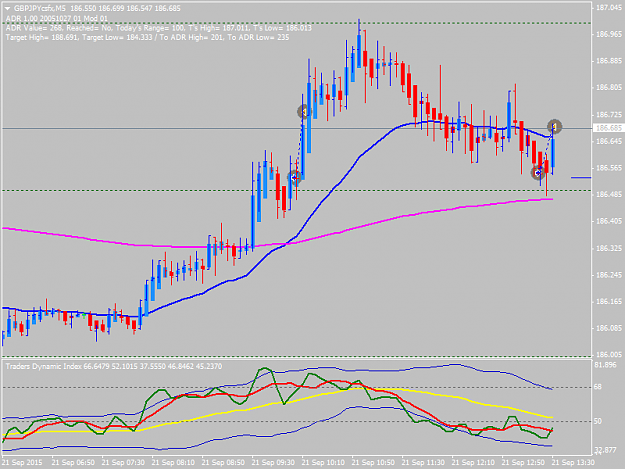Image resolution: width=625 pixels, height=469 pixels.
Task: Click the '21 Sep 12:50' time axis label
Action: click(523, 463)
